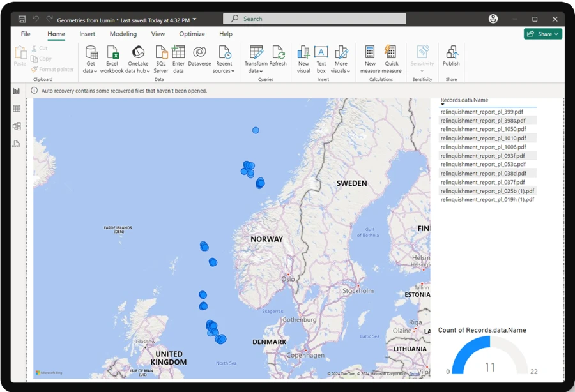Screen dimensions: 575x392
Task: Select relinquishment_report_pl_1050.pdf from the table
Action: [x=489, y=129]
